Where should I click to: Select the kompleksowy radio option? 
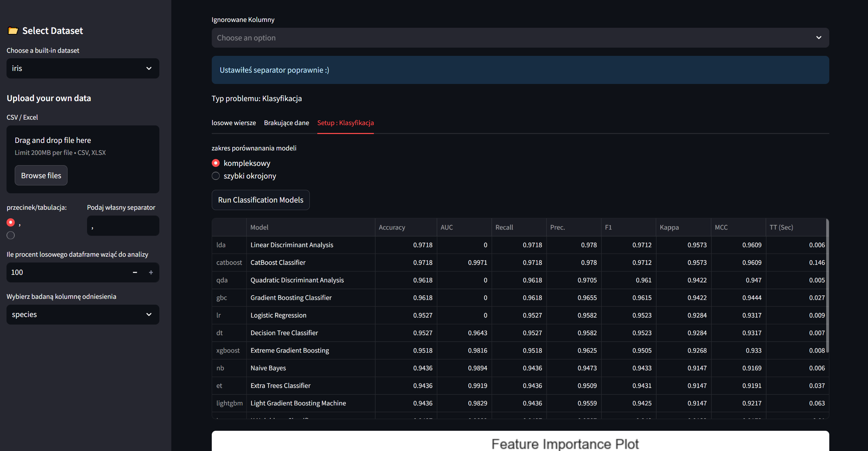pos(216,163)
